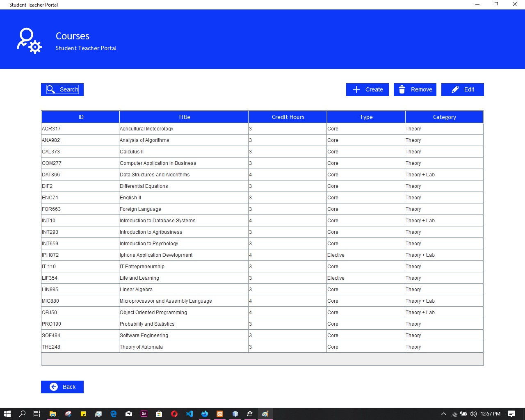The width and height of the screenshot is (525, 420).
Task: Click the Category column header
Action: coord(444,117)
